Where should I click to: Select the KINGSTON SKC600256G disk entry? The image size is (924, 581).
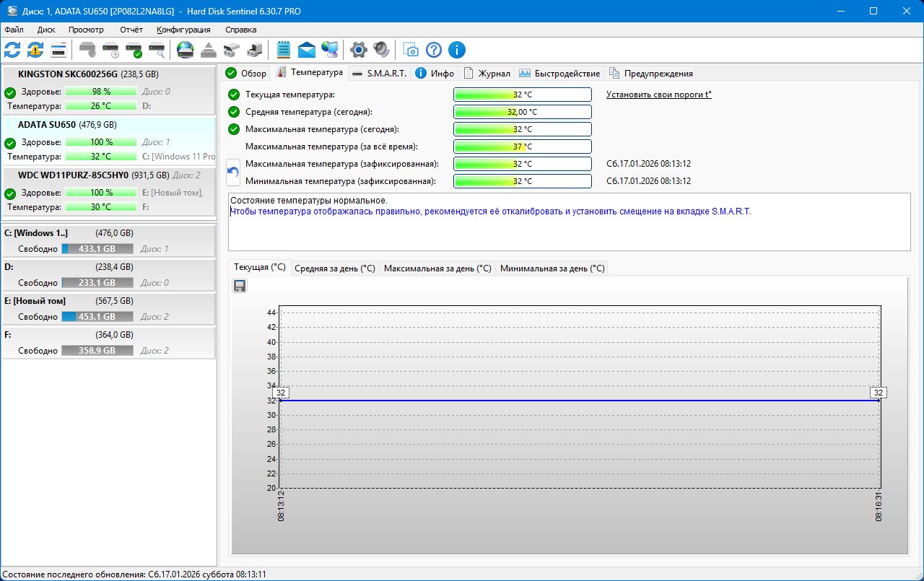pos(67,74)
